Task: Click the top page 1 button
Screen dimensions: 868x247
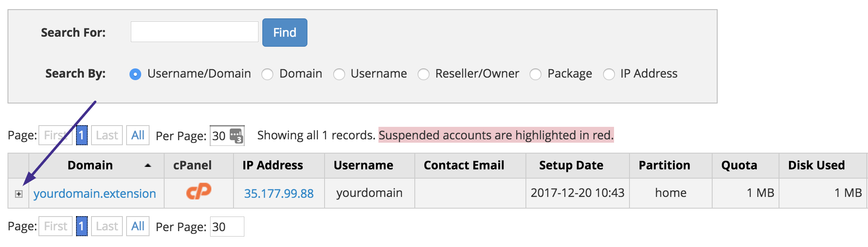Action: pos(82,135)
